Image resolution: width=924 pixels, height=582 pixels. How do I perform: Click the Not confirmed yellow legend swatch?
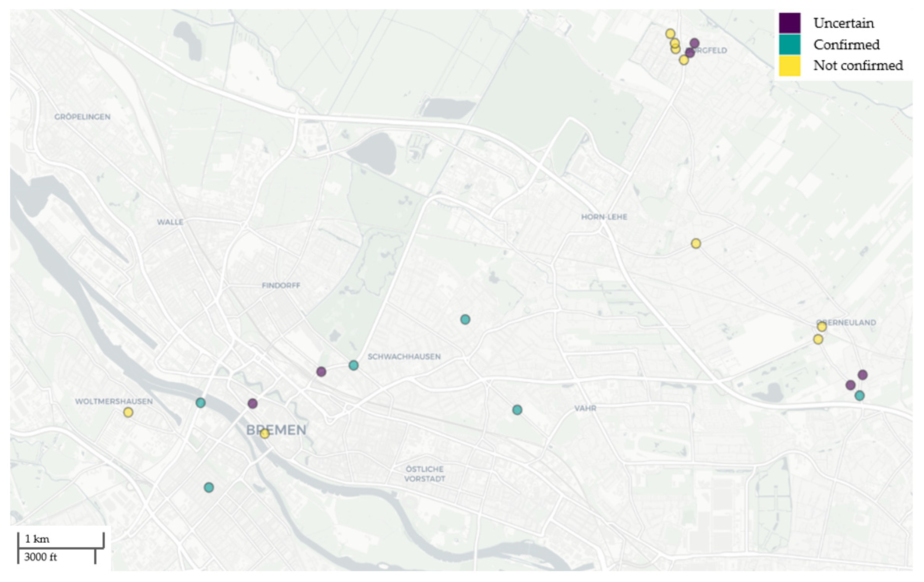point(789,66)
